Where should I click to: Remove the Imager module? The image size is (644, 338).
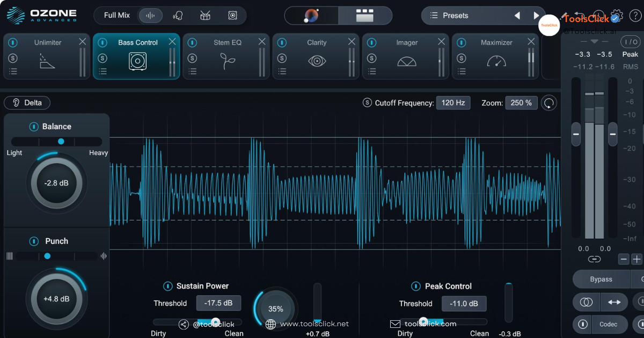coord(441,41)
